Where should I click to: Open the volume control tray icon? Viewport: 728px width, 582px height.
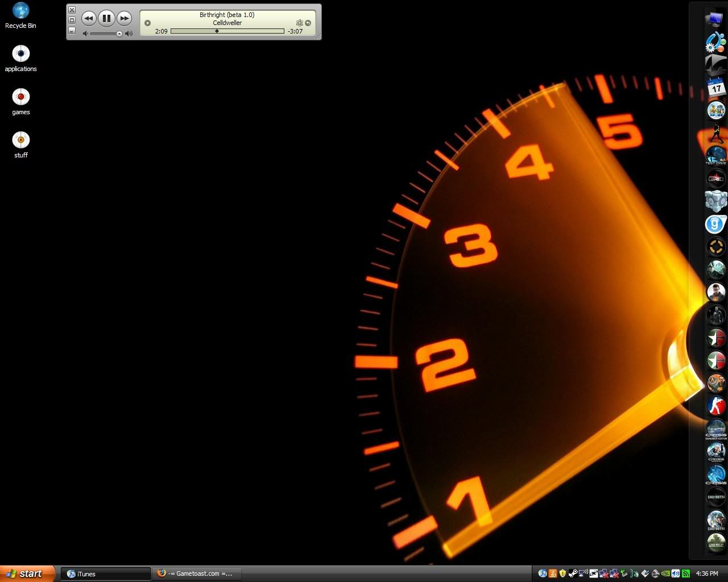(676, 573)
